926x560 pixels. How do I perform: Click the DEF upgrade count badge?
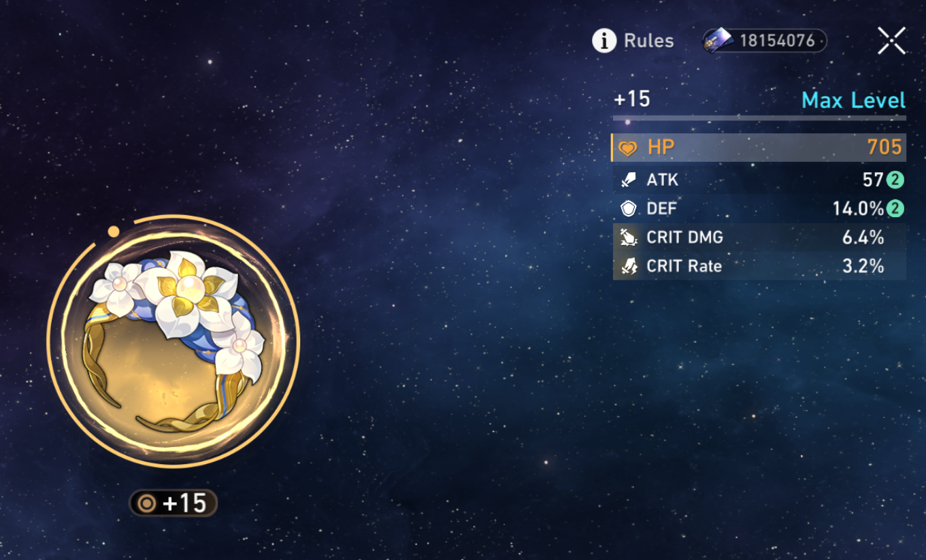click(895, 208)
